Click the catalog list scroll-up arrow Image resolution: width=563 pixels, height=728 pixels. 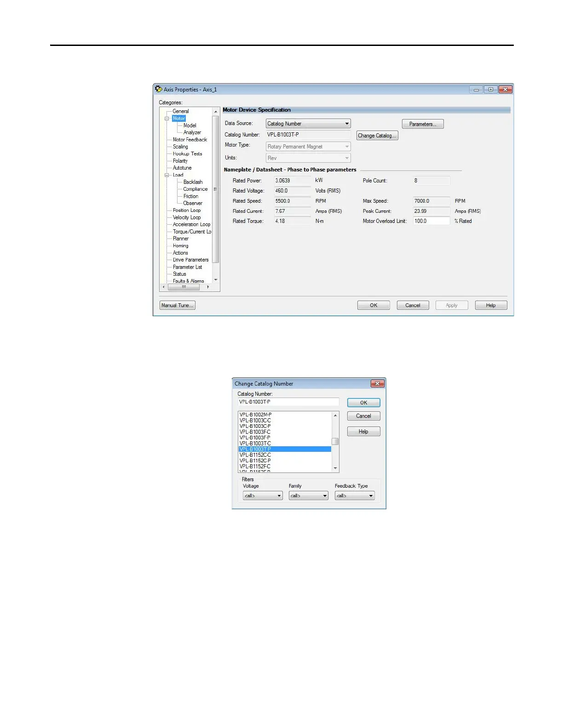point(335,415)
